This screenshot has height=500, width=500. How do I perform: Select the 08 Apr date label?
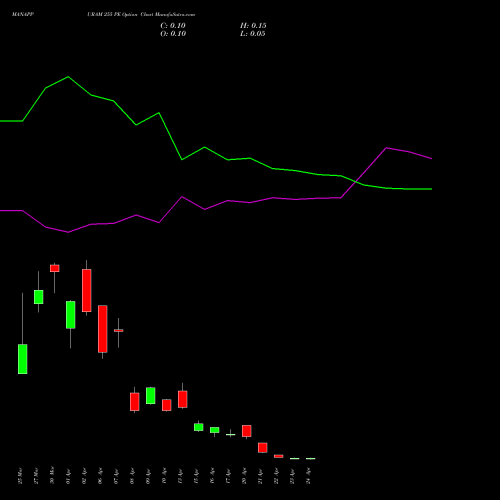[133, 476]
